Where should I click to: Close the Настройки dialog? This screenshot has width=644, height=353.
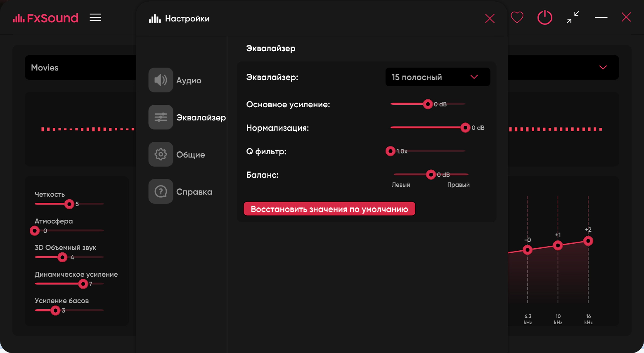click(x=490, y=19)
